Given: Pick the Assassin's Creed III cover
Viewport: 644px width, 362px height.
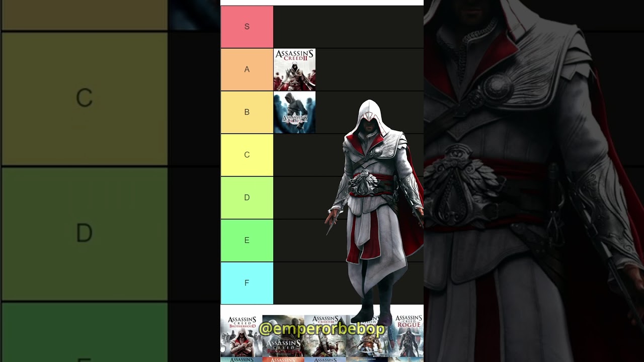Looking at the screenshot, I should point(325,336).
